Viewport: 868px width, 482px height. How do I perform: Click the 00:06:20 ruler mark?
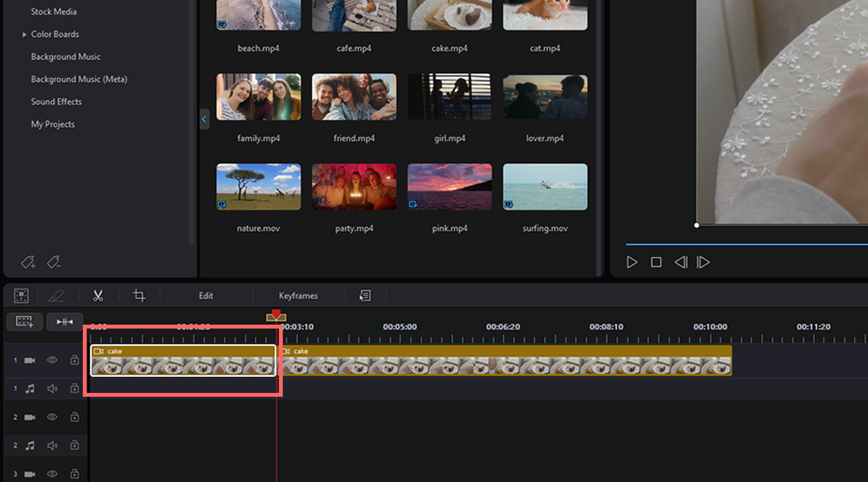[x=503, y=327]
